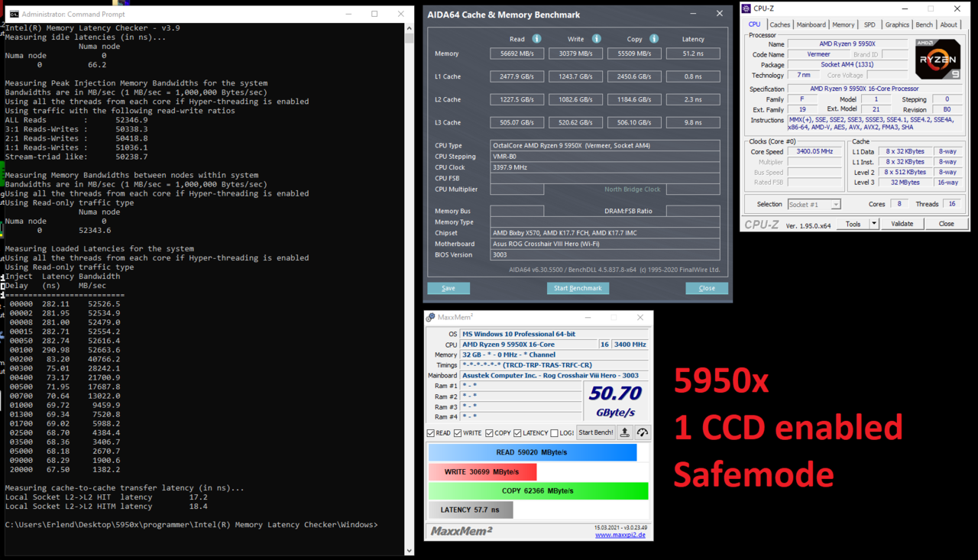Click the MaxxMem speedometer gauge icon button
The height and width of the screenshot is (560, 978).
pos(643,432)
